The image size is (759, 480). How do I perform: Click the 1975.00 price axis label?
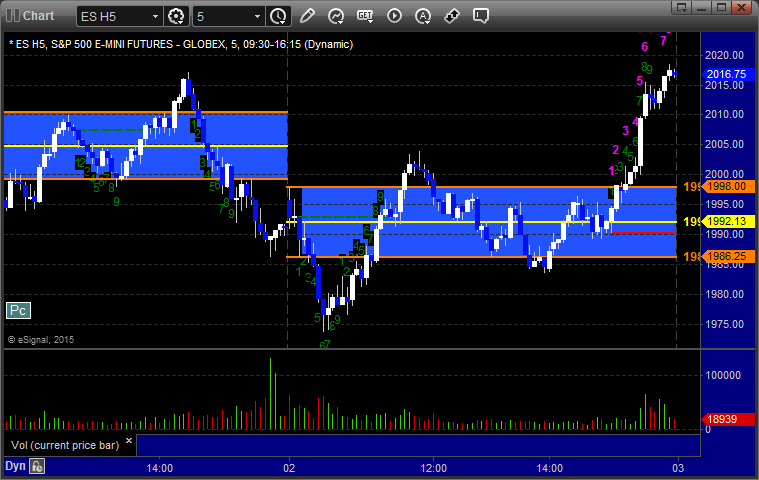pos(724,324)
